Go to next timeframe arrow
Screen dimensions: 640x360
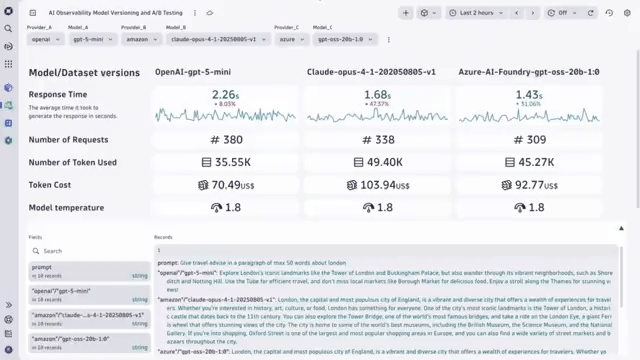click(x=533, y=13)
